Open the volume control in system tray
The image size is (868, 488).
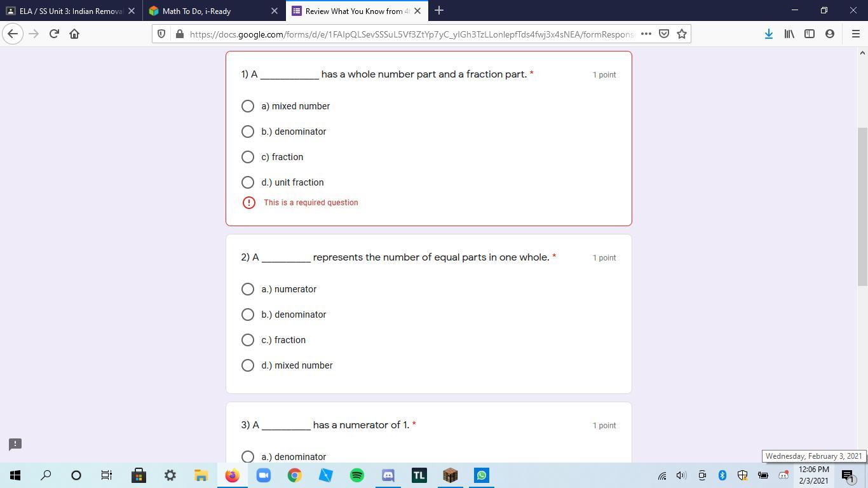tap(681, 475)
